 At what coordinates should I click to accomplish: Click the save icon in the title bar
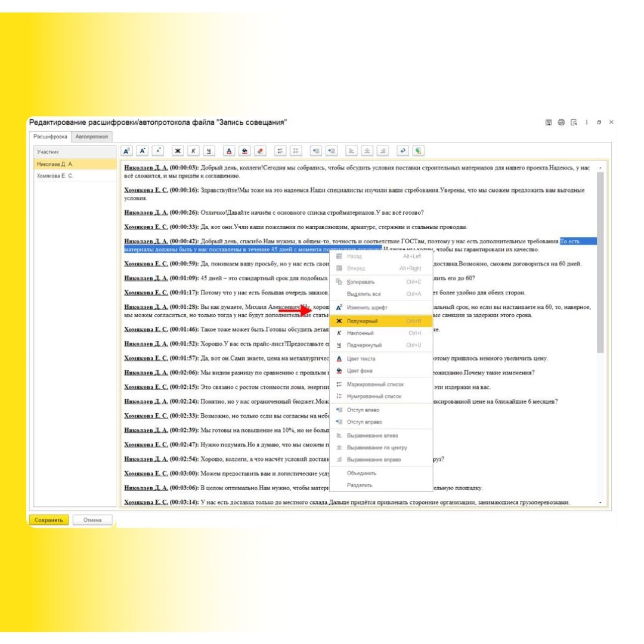click(549, 122)
